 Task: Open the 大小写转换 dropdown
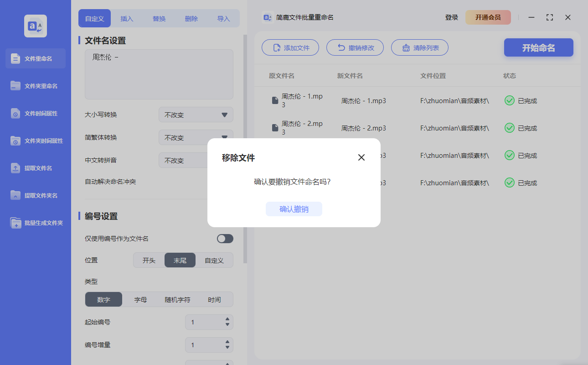tap(196, 115)
